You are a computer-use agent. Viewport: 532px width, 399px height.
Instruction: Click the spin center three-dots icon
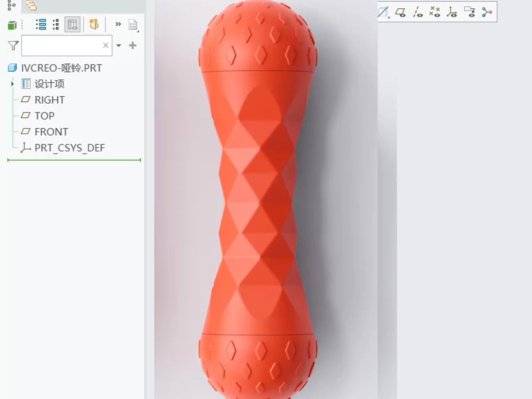[487, 12]
